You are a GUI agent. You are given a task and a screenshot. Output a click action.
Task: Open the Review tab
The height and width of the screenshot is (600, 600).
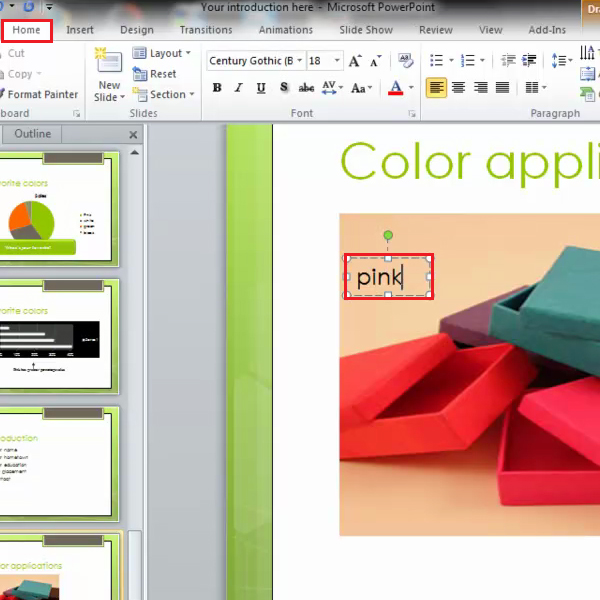point(436,30)
